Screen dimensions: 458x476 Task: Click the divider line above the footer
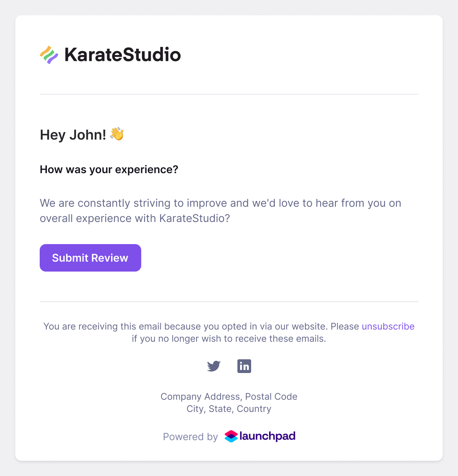[x=229, y=302]
